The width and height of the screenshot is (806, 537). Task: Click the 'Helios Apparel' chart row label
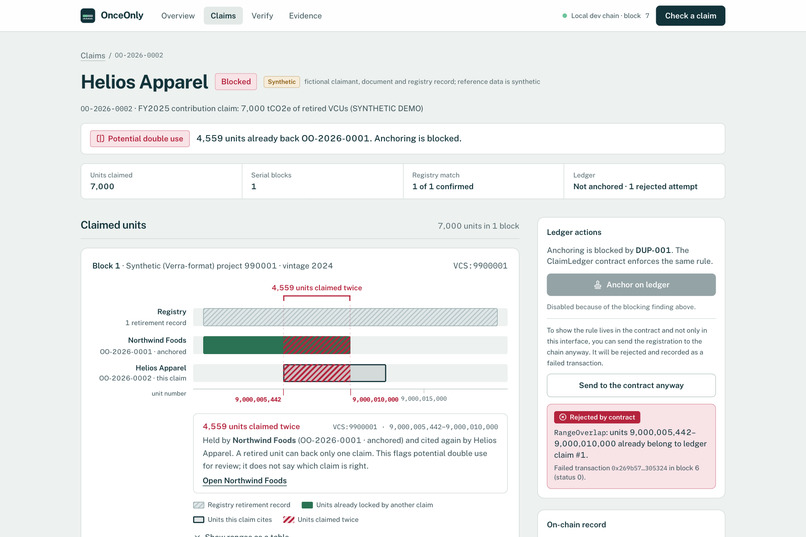pos(160,368)
